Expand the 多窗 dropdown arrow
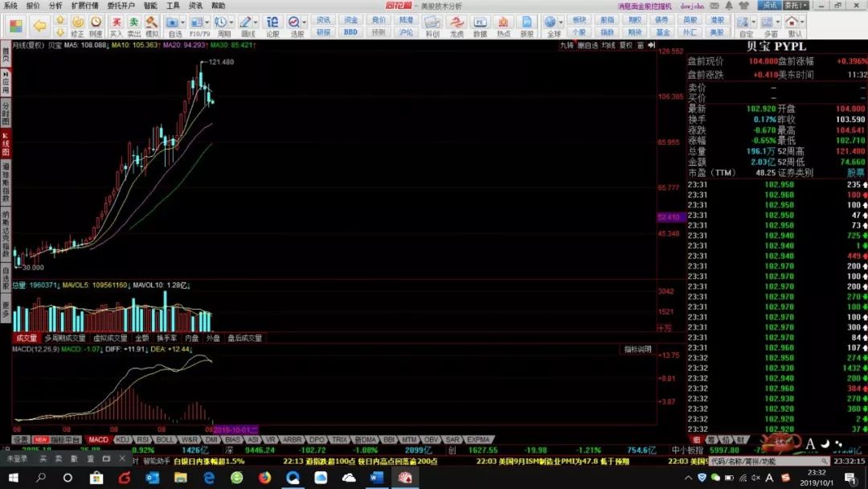 [x=778, y=23]
